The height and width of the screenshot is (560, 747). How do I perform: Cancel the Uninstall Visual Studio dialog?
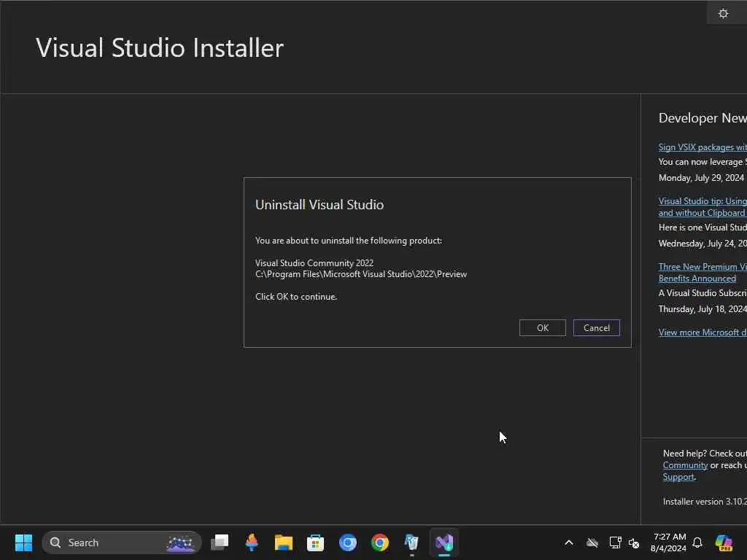tap(597, 327)
